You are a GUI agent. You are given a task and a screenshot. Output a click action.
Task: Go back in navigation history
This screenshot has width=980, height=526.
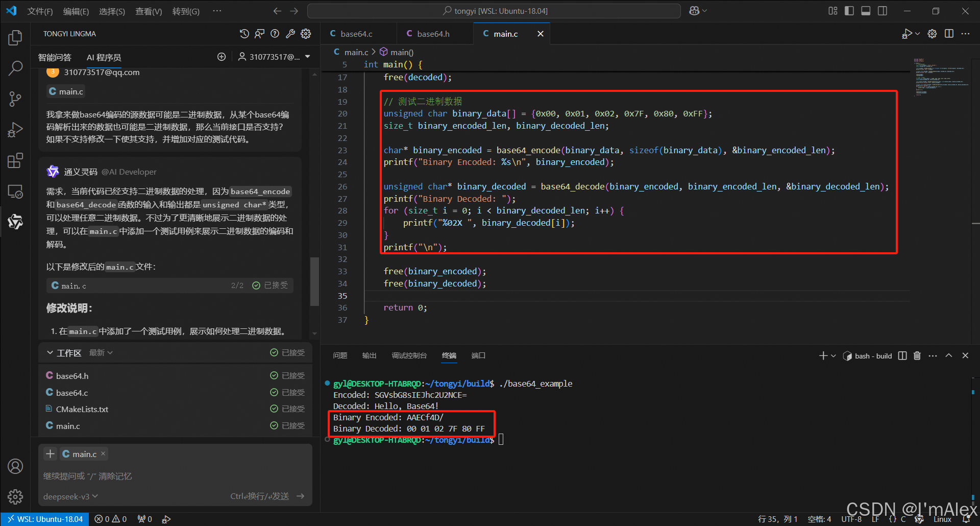(x=277, y=11)
